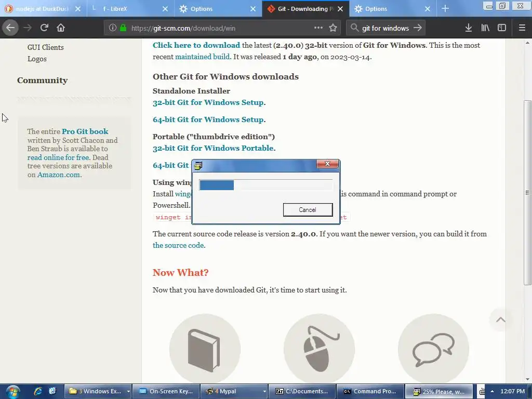Image resolution: width=532 pixels, height=399 pixels.
Task: Click the installer progress bar
Action: (265, 185)
